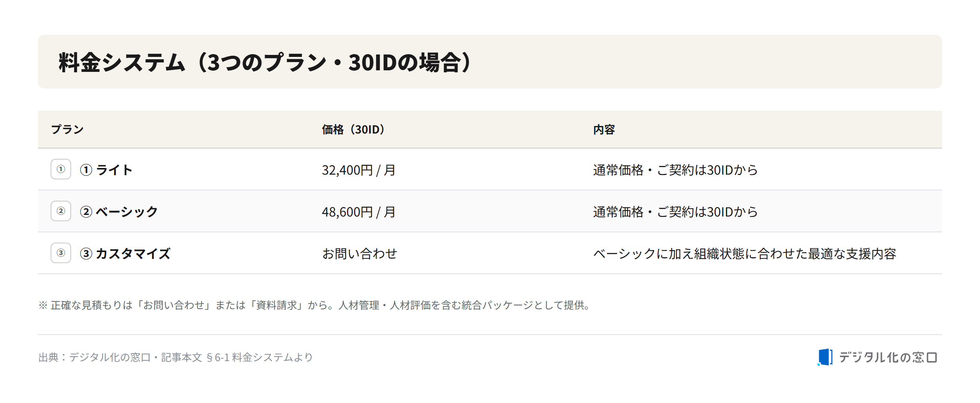Viewport: 980px width, 403px height.
Task: Click the お問い合わせ price cell
Action: tap(360, 254)
